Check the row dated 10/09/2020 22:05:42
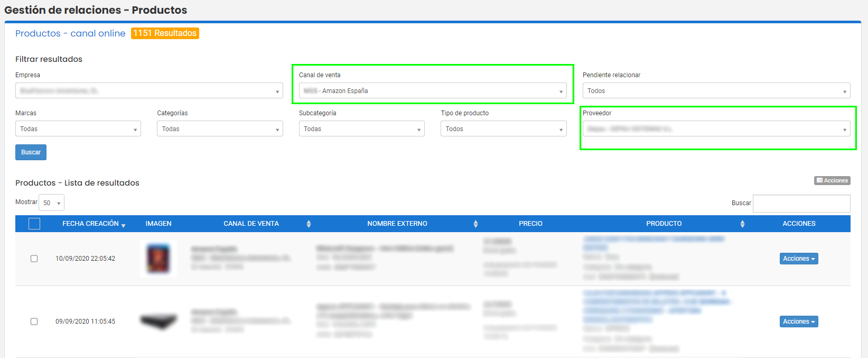This screenshot has width=868, height=358. pyautogui.click(x=34, y=259)
